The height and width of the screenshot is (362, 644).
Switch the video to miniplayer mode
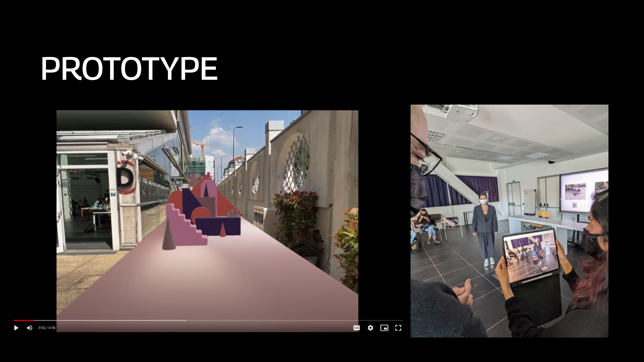(x=384, y=328)
